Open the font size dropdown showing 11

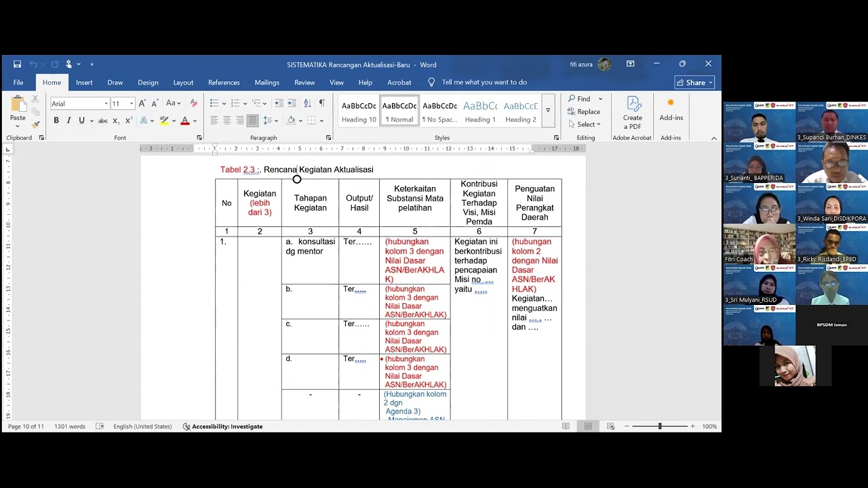(x=132, y=104)
